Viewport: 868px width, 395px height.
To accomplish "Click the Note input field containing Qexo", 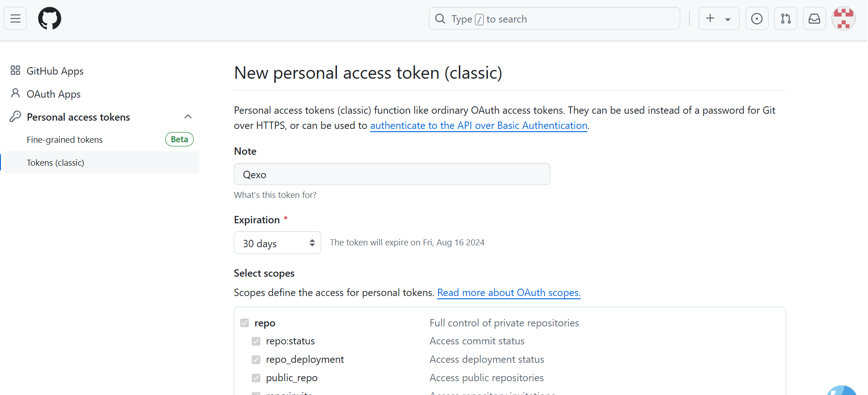I will click(392, 174).
